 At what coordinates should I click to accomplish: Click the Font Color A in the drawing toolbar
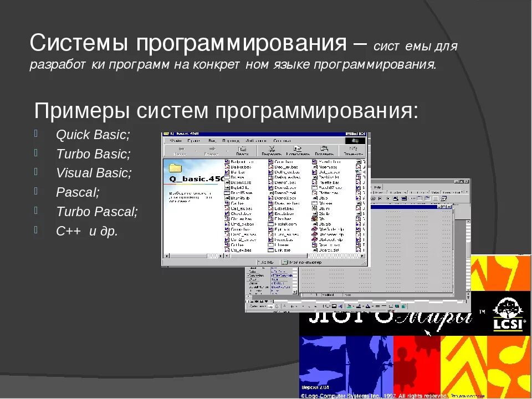367,306
